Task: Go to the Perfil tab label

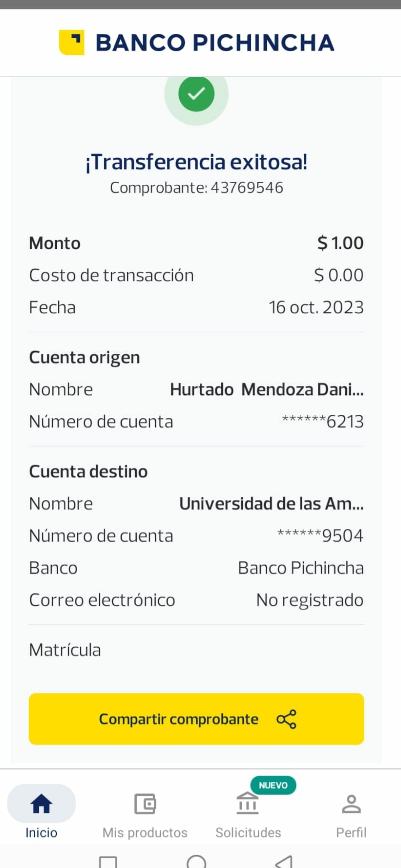Action: pyautogui.click(x=351, y=833)
